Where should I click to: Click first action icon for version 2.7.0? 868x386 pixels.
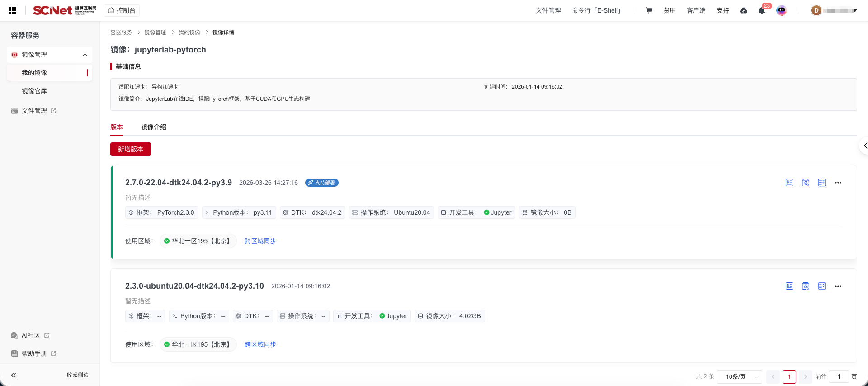coord(789,183)
